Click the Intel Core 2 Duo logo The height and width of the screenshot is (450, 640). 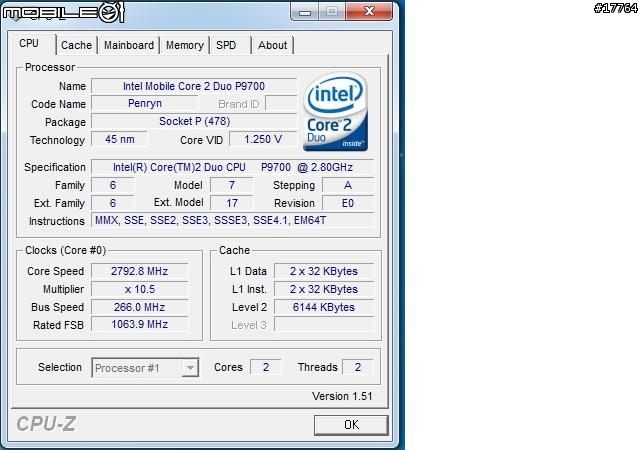pos(336,111)
